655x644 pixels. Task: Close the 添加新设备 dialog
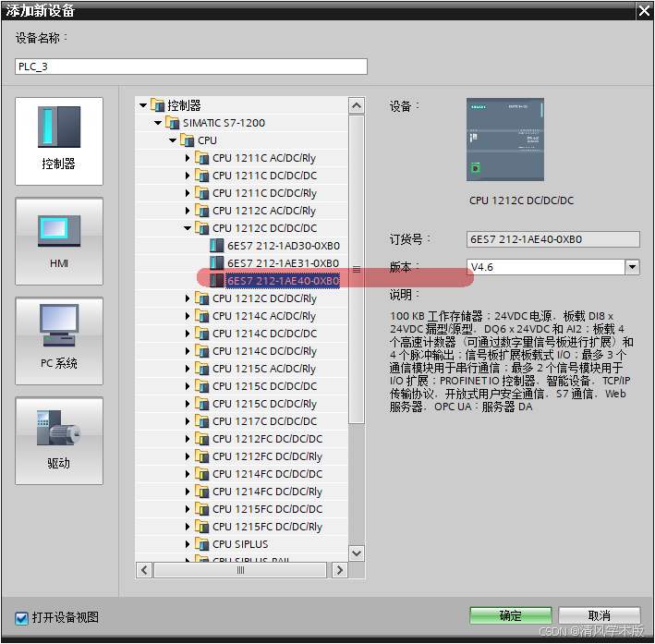coord(644,10)
